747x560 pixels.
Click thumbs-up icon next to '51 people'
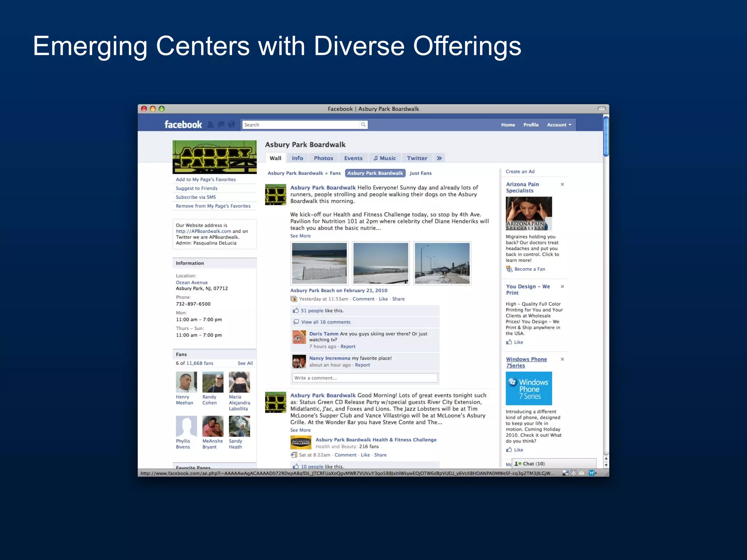[x=296, y=311]
